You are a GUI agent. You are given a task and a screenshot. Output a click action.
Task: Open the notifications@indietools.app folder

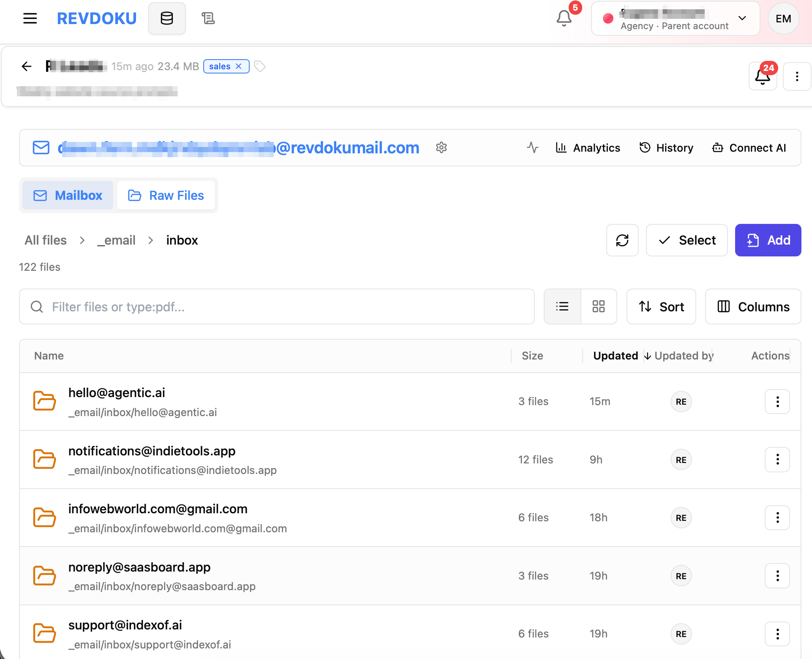click(x=152, y=451)
